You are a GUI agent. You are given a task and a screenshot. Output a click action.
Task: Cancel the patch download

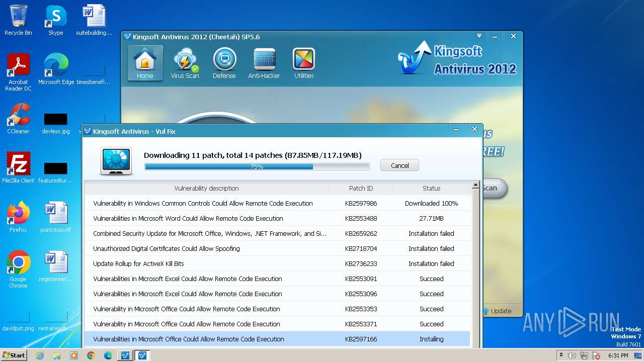400,165
